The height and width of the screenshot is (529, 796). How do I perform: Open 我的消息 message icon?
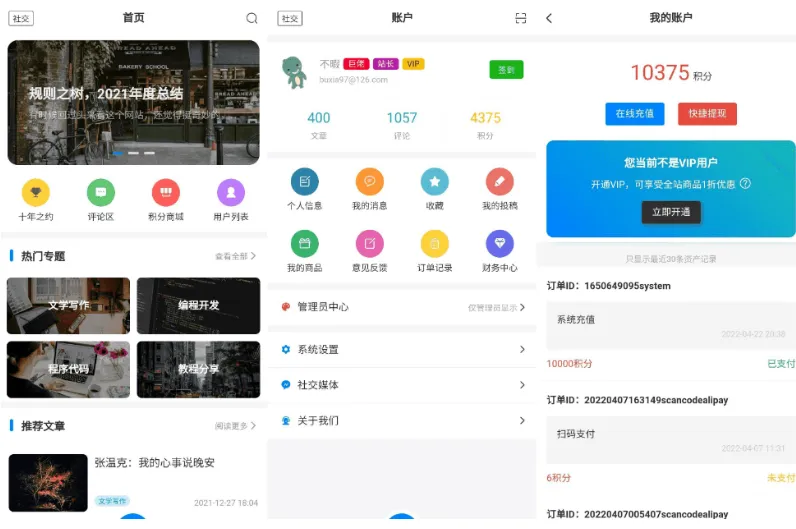[x=369, y=182]
